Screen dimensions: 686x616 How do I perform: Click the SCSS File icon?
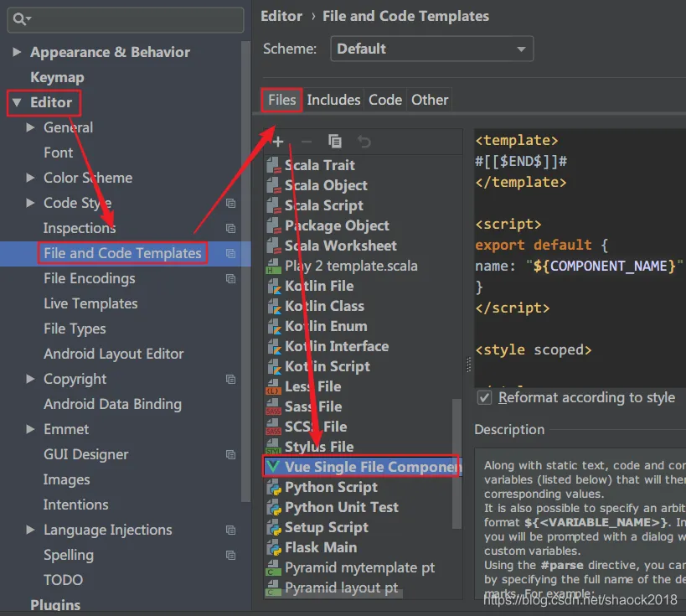point(273,427)
